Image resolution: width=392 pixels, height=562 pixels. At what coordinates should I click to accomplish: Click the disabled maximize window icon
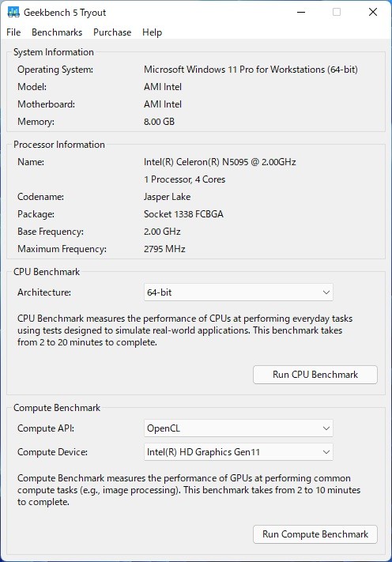tap(337, 12)
